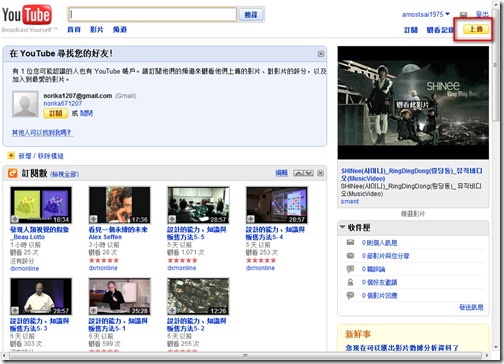Open the norika671207 channel link
504x364 pixels.
[63, 103]
